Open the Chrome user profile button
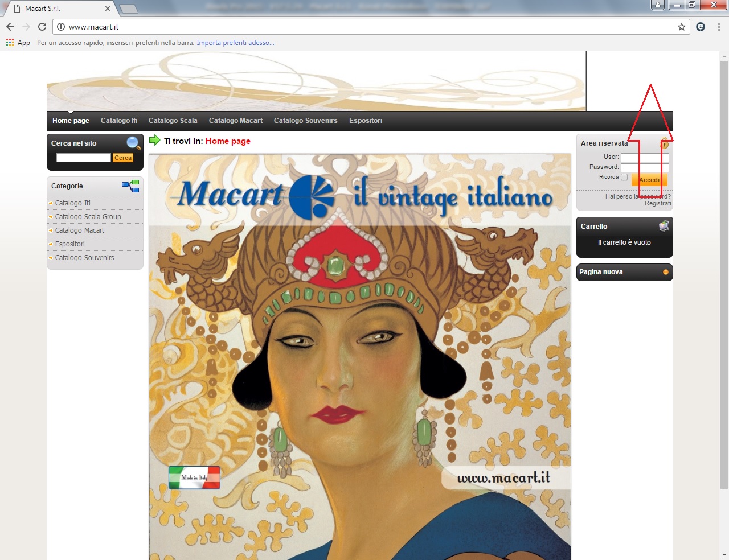 (658, 5)
